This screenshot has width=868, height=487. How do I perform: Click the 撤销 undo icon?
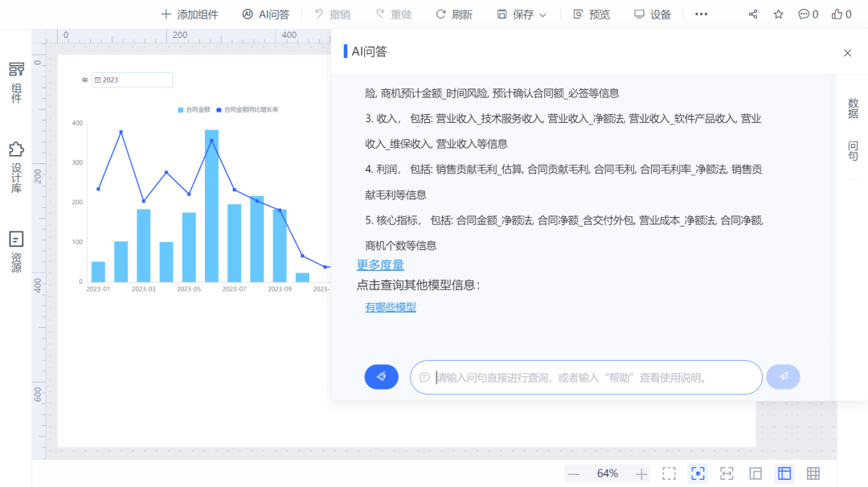tap(319, 14)
